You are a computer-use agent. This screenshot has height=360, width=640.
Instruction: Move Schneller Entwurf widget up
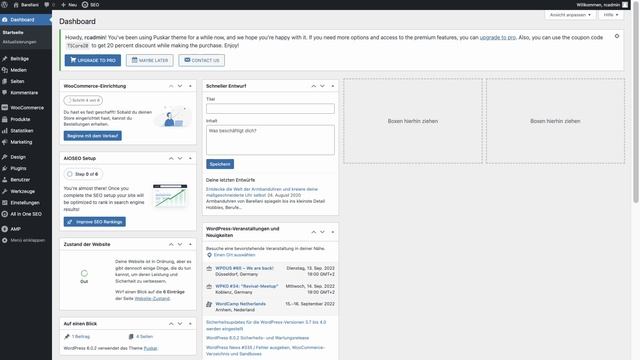click(x=313, y=86)
